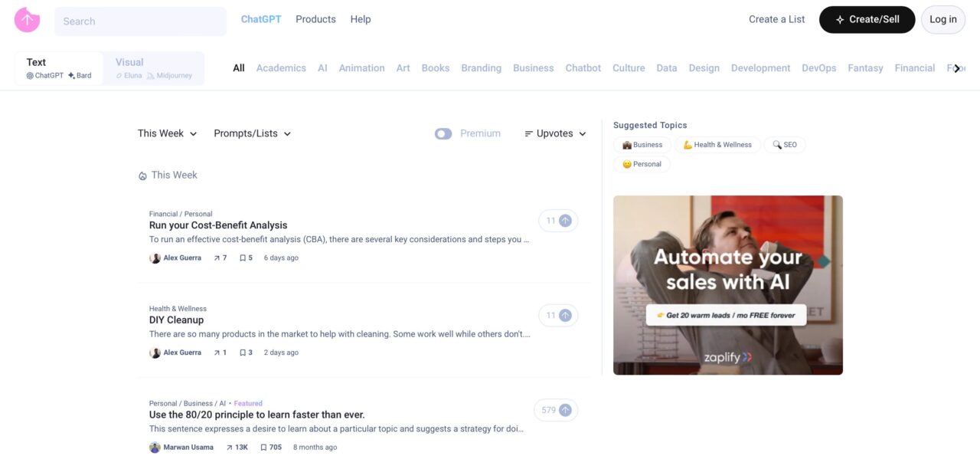Select the Design category

pos(704,68)
